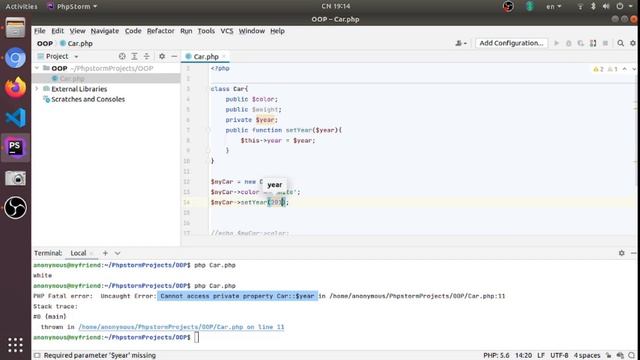This screenshot has width=640, height=360.
Task: Open the Window menu
Action: click(252, 31)
